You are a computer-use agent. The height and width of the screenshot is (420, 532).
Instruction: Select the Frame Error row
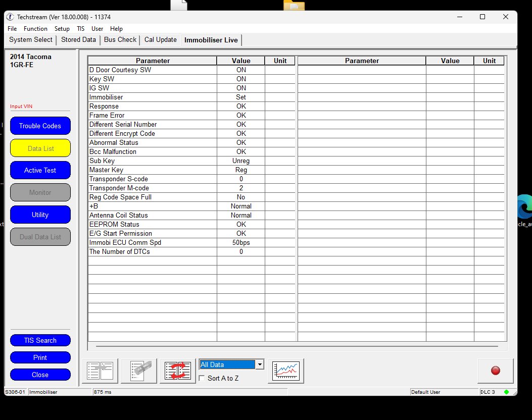tap(191, 115)
